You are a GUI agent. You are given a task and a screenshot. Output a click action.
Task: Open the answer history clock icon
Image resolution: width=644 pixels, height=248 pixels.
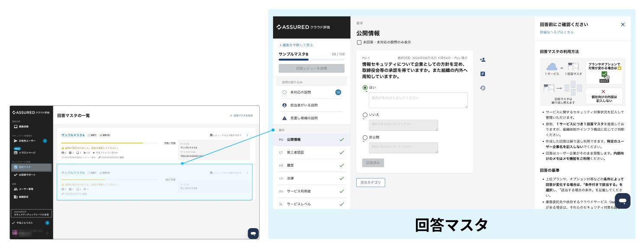[x=483, y=88]
